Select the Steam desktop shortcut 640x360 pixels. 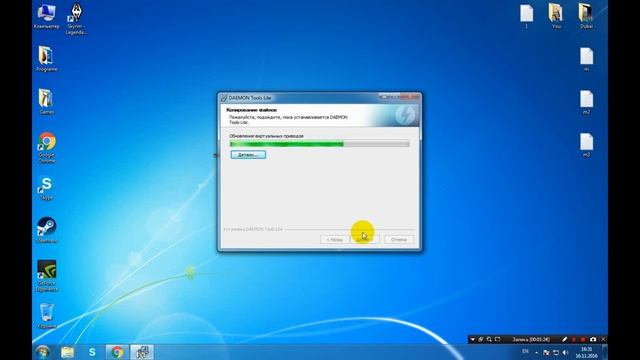[47, 230]
